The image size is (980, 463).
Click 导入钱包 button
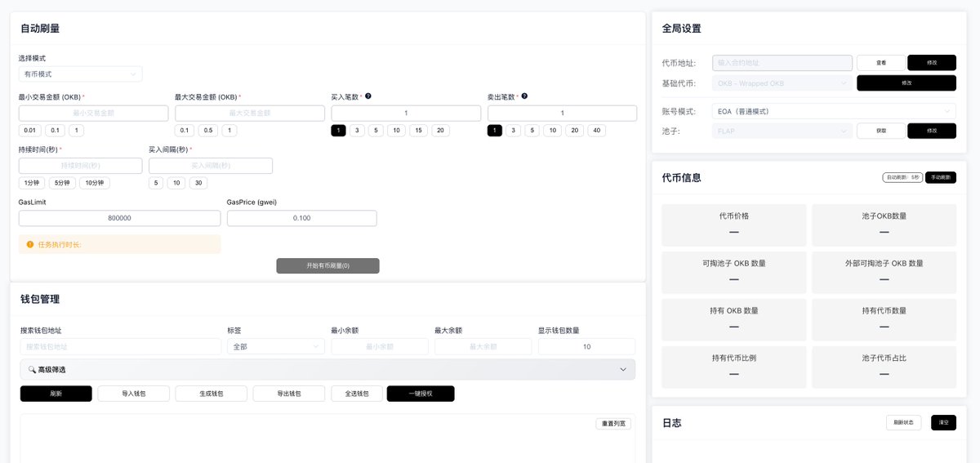click(134, 394)
